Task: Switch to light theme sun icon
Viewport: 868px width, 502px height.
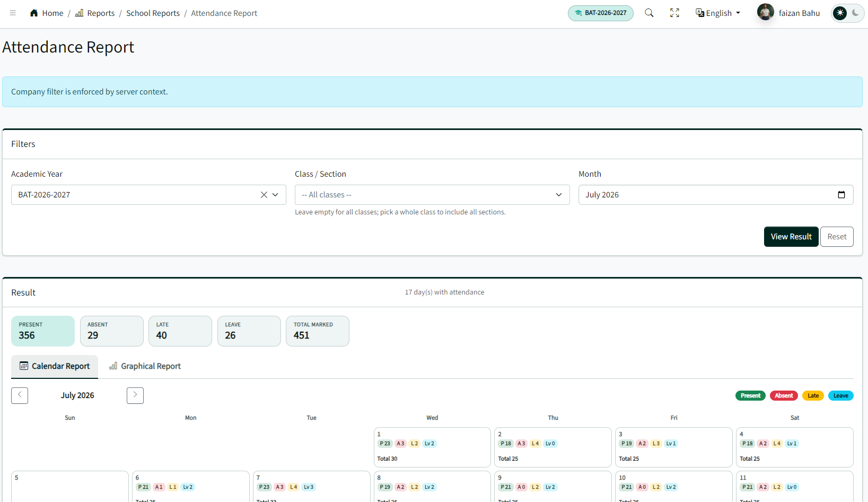Action: [840, 13]
